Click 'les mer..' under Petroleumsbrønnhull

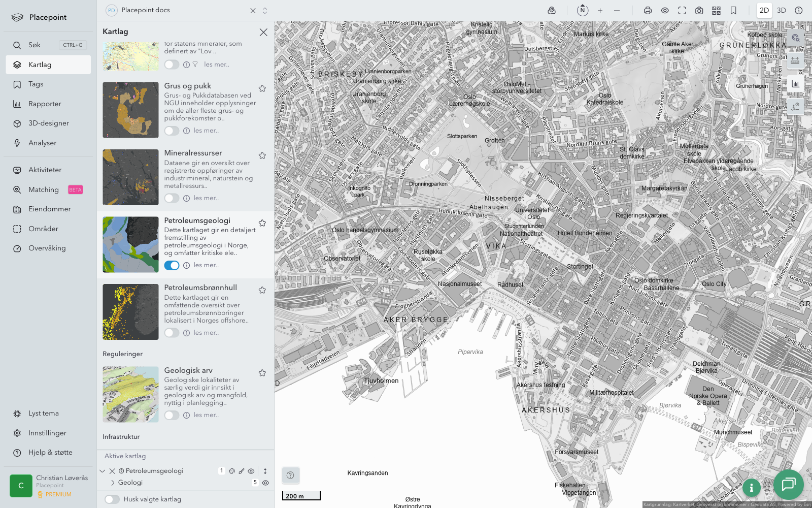pyautogui.click(x=206, y=333)
